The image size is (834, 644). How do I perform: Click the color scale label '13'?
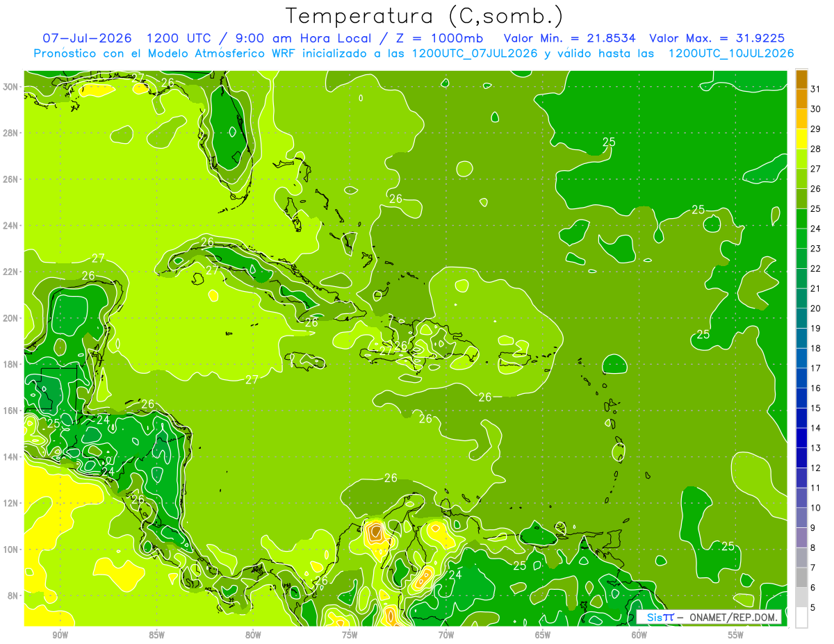[816, 448]
